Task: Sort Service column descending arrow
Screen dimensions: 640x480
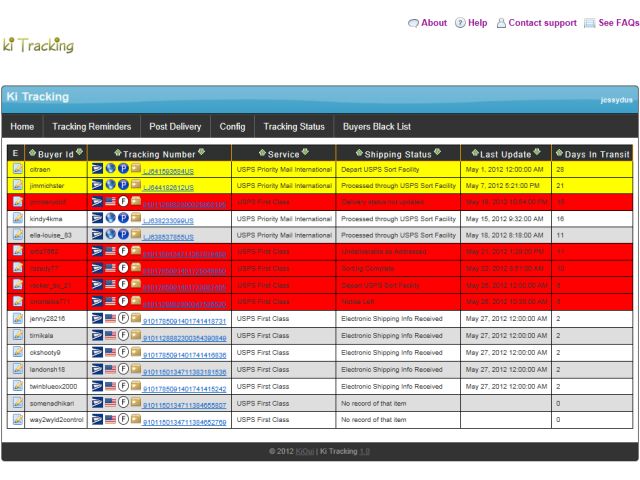Action: click(x=305, y=152)
